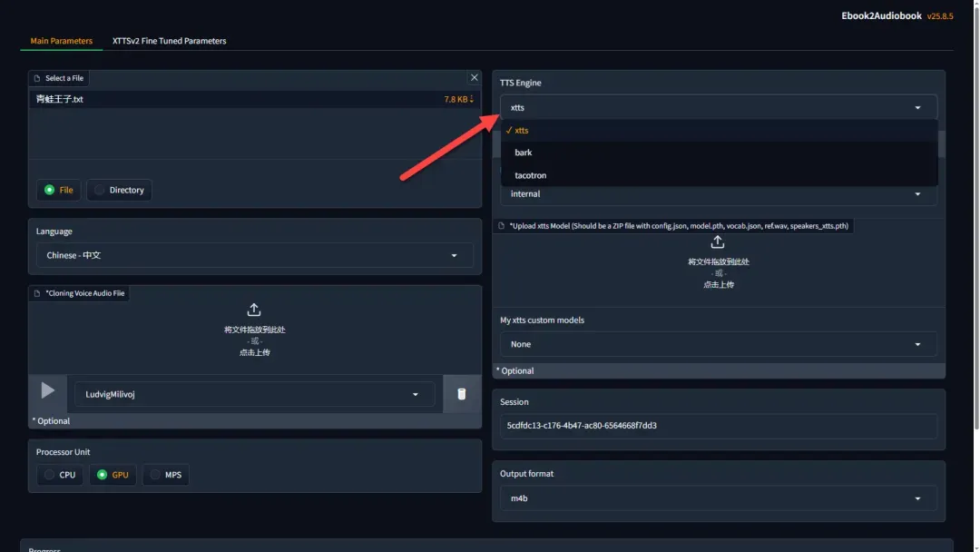This screenshot has height=552, width=980.
Task: Click the 7.8 KB file size text
Action: [456, 99]
